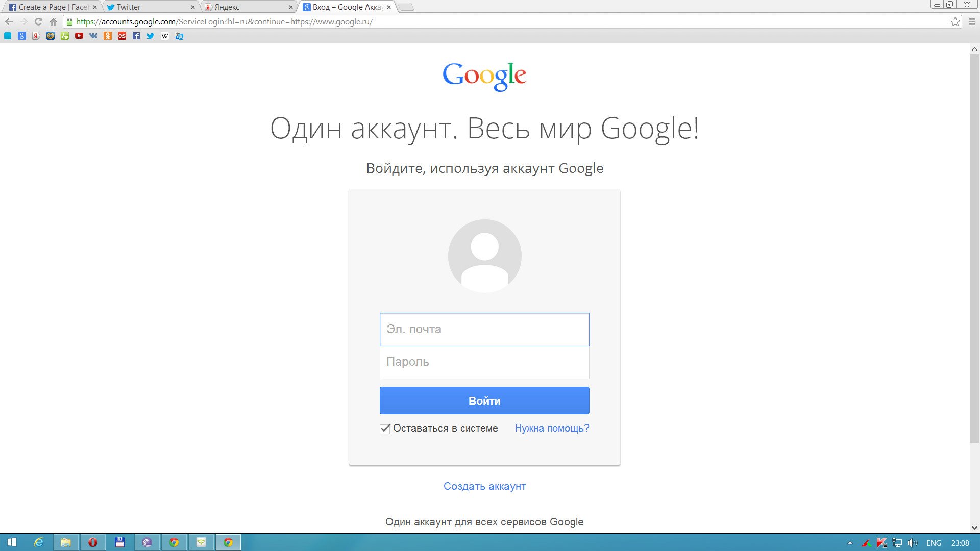Open the floppy disk app in taskbar
Viewport: 980px width, 551px height.
(x=120, y=542)
